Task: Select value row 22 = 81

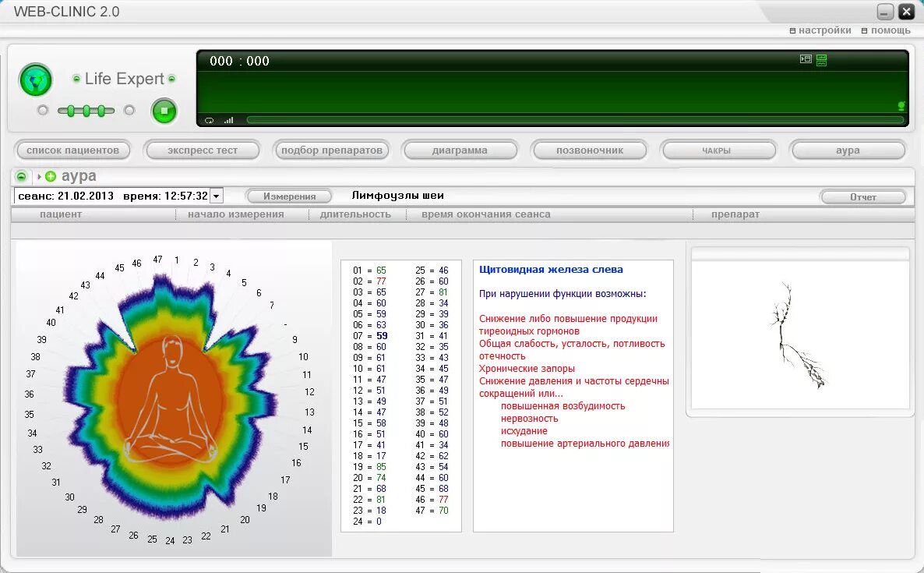Action: click(x=369, y=499)
